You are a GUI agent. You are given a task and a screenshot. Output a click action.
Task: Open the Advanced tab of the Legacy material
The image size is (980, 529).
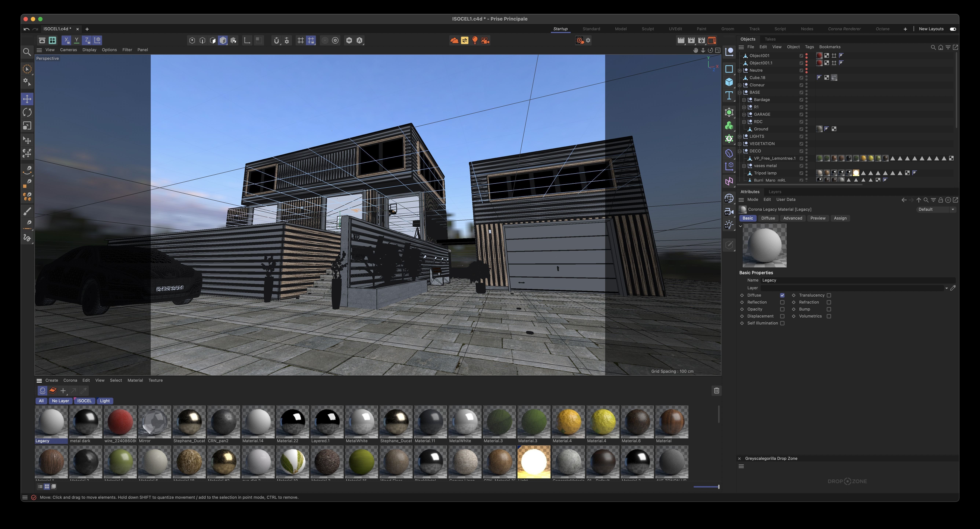(x=792, y=218)
